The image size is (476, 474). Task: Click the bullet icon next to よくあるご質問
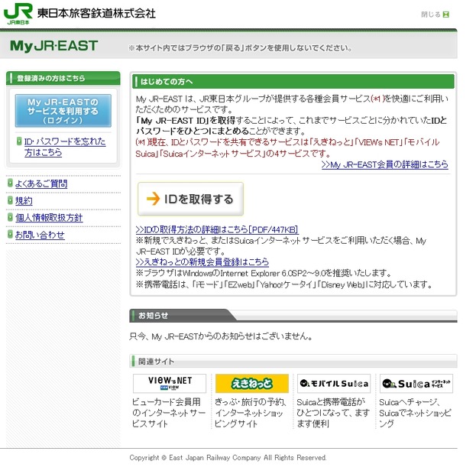tap(11, 183)
